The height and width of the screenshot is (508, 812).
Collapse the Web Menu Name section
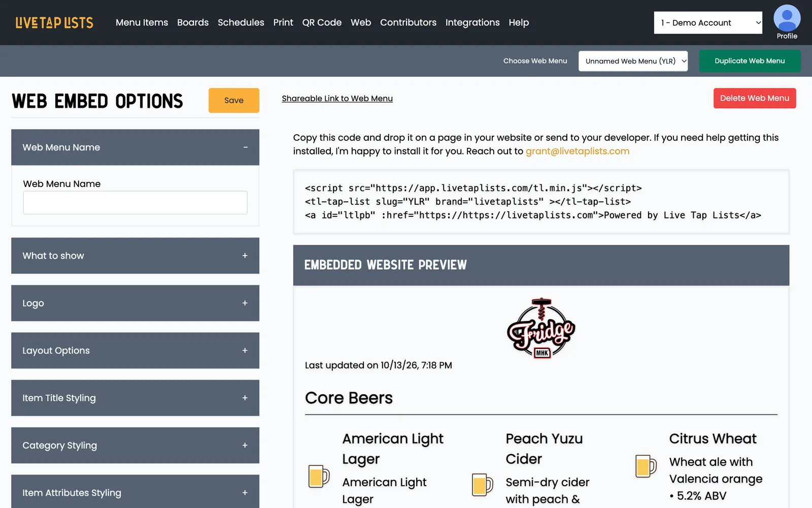click(x=135, y=147)
